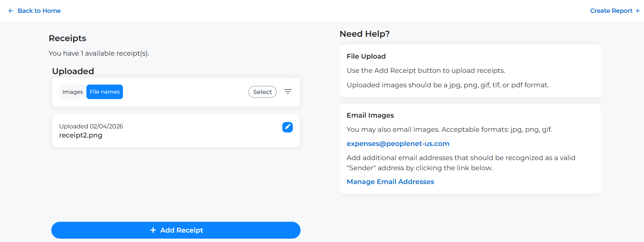Click the expenses@peoplenet-us.com email link
The width and height of the screenshot is (644, 242).
(398, 144)
